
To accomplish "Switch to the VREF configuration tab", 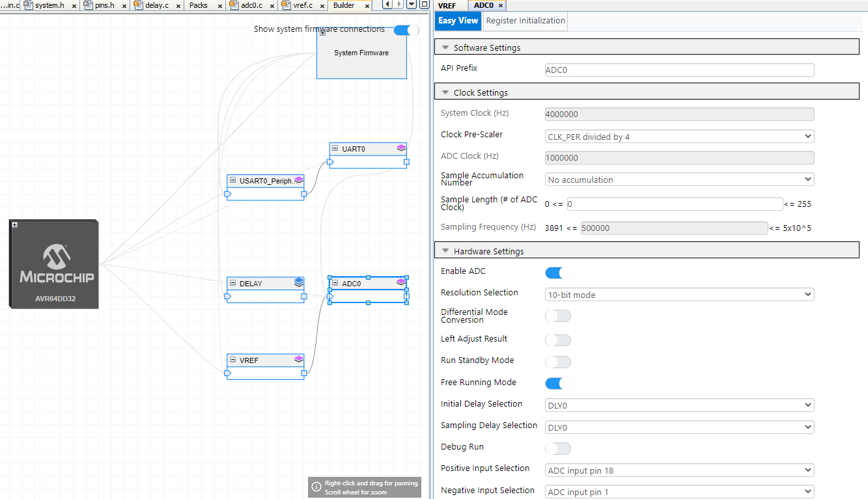I will [447, 6].
